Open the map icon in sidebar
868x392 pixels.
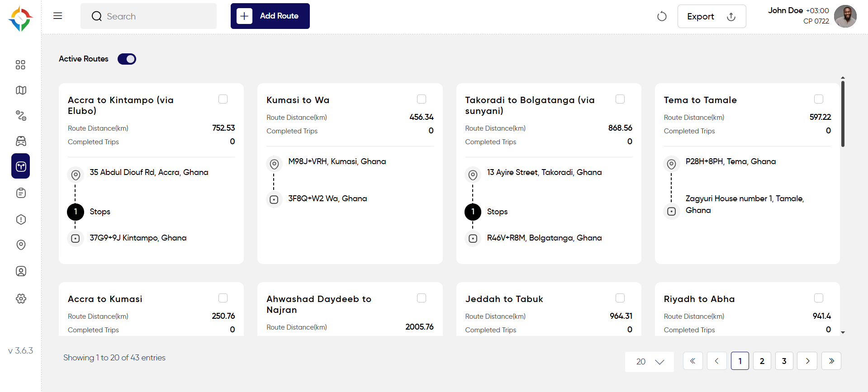coord(21,90)
